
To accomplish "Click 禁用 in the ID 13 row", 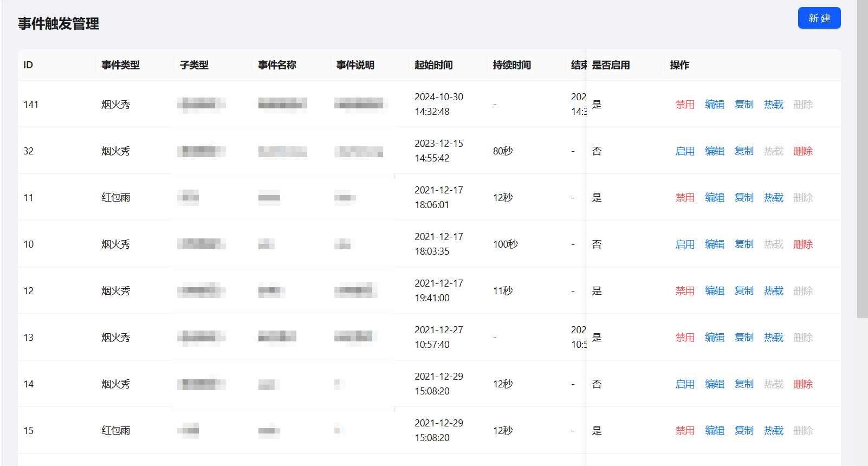I will pyautogui.click(x=684, y=338).
